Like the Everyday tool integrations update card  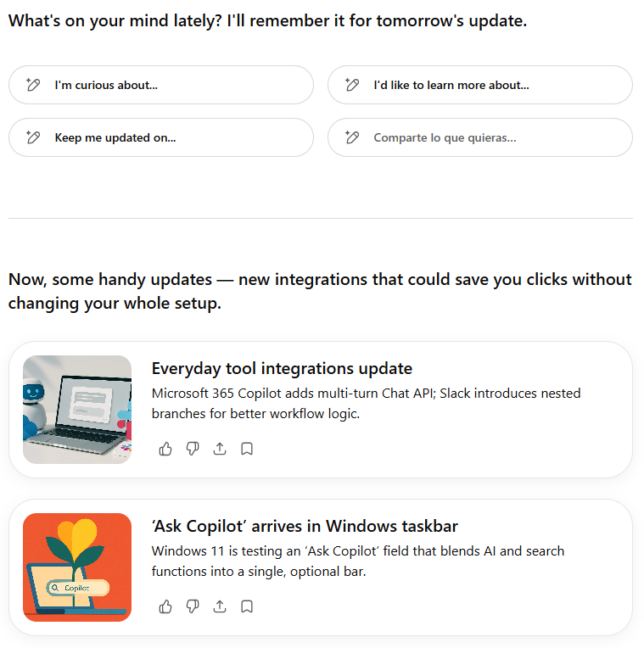(165, 449)
